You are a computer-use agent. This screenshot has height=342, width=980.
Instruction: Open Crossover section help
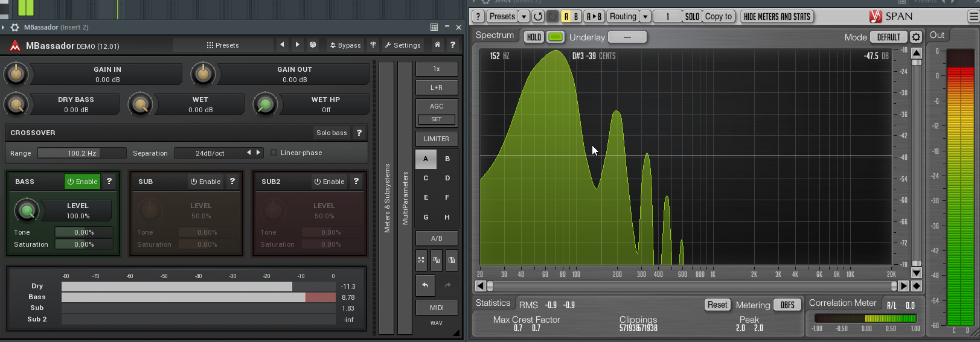coord(359,133)
